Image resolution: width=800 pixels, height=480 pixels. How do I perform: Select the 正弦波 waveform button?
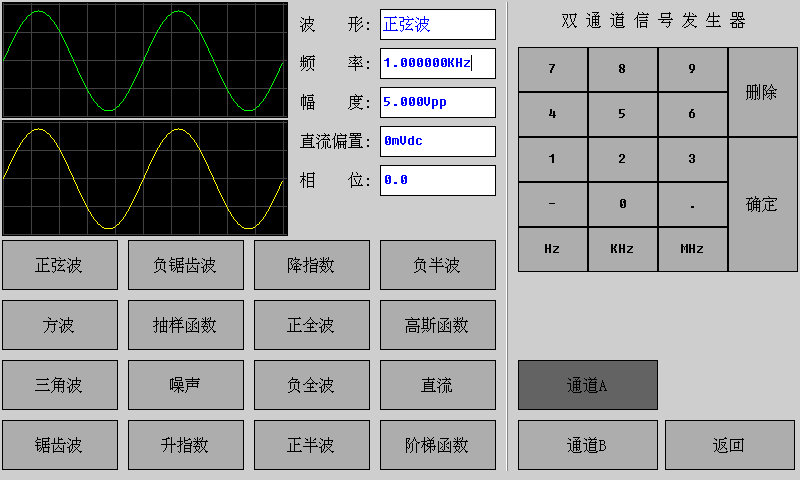[x=60, y=265]
